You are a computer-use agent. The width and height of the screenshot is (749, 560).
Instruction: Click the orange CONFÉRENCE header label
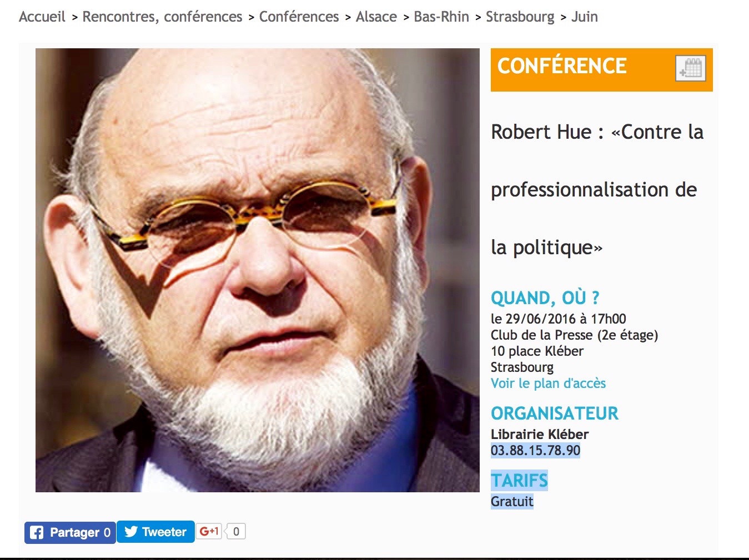(x=561, y=66)
